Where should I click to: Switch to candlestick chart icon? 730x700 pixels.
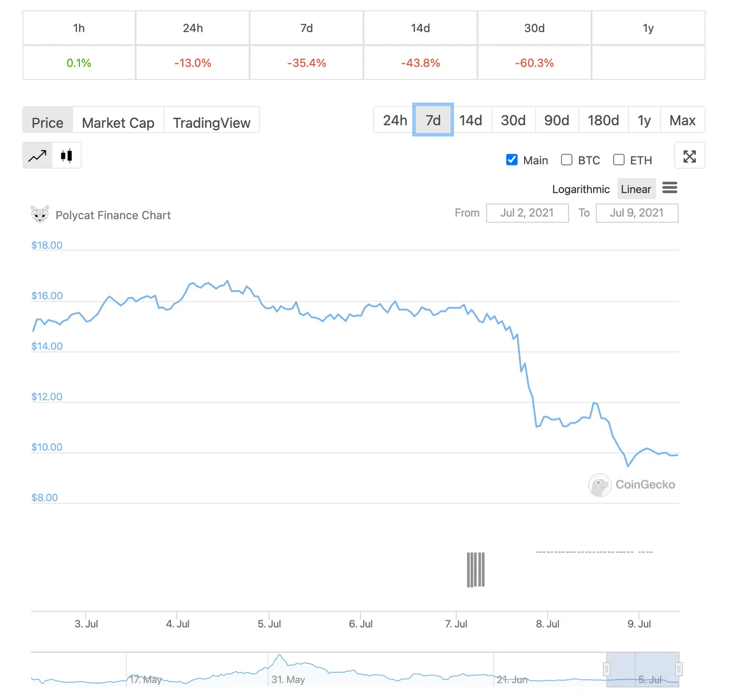point(67,156)
